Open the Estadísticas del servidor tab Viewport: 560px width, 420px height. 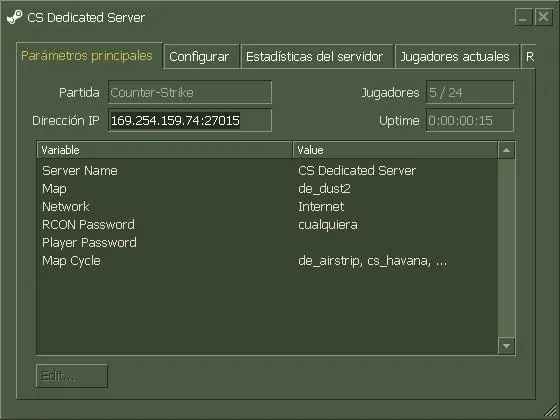(317, 56)
